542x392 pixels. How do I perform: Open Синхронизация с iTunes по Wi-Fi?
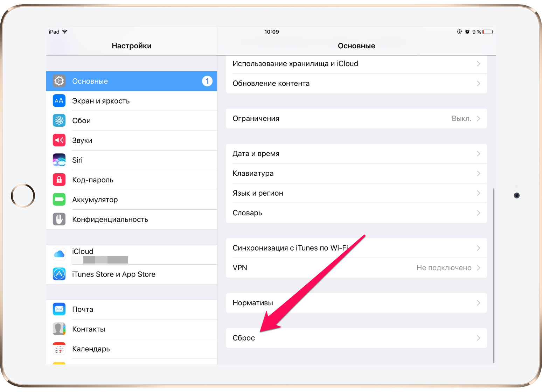click(356, 248)
